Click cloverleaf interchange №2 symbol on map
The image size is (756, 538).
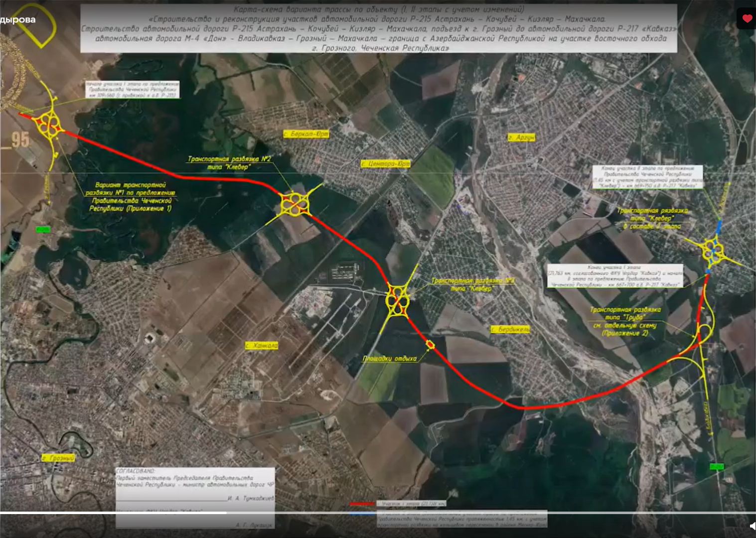295,204
